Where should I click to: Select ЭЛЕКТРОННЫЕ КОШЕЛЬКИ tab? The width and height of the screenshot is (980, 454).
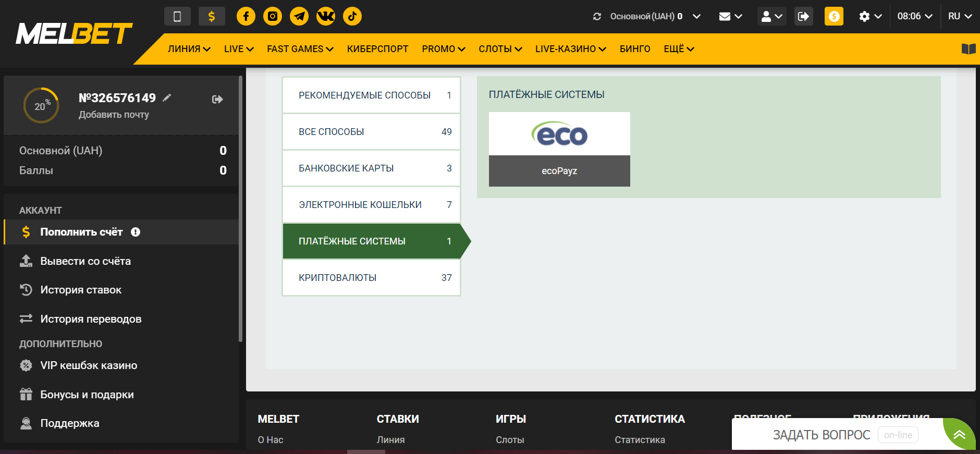pyautogui.click(x=371, y=205)
